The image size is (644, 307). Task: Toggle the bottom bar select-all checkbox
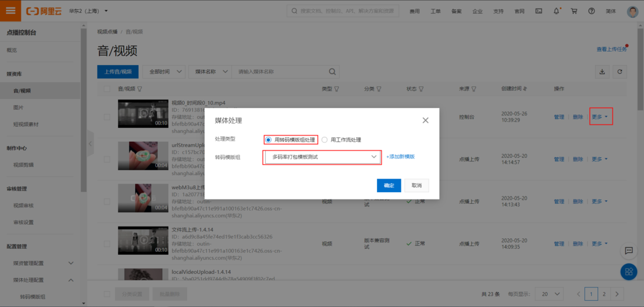tap(107, 294)
